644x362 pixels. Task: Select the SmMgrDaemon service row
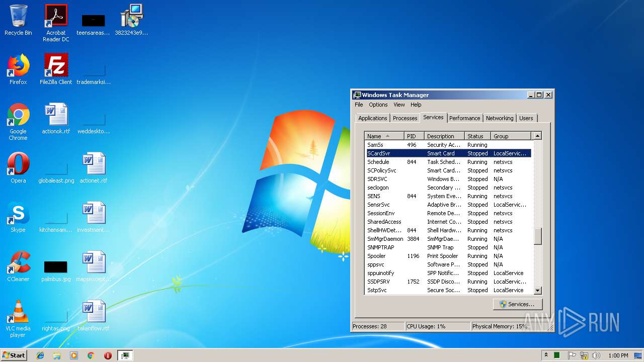[448, 239]
